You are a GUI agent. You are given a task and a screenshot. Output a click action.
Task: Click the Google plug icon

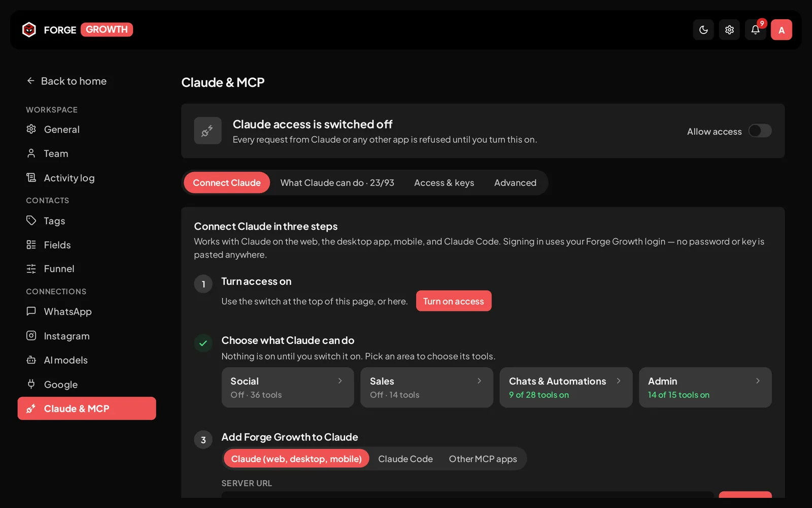tap(31, 384)
